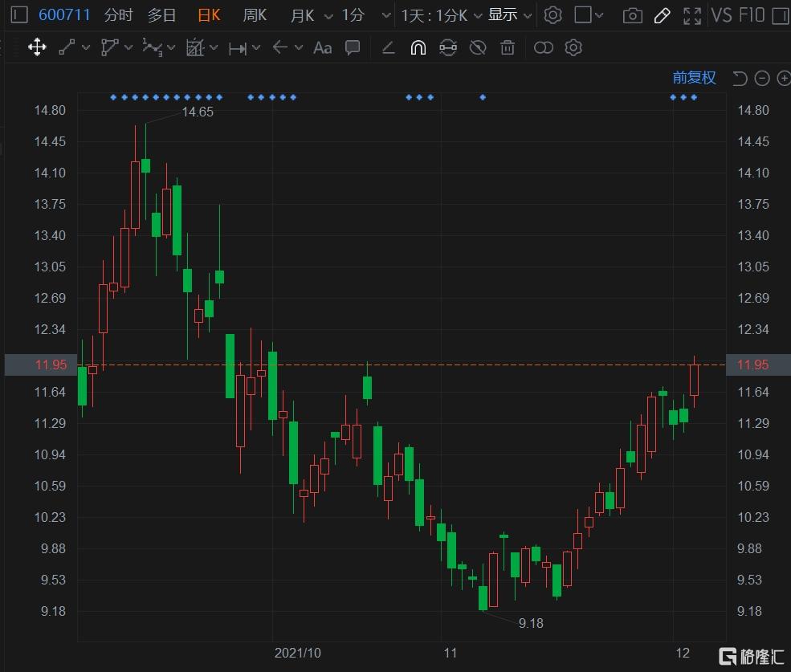
Task: Open chart settings gear in top bar
Action: coord(552,15)
